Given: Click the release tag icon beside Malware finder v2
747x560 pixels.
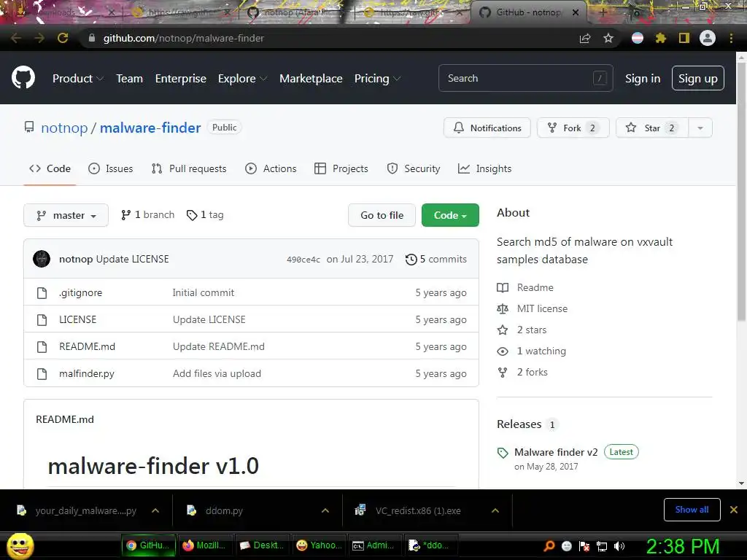Looking at the screenshot, I should click(503, 453).
